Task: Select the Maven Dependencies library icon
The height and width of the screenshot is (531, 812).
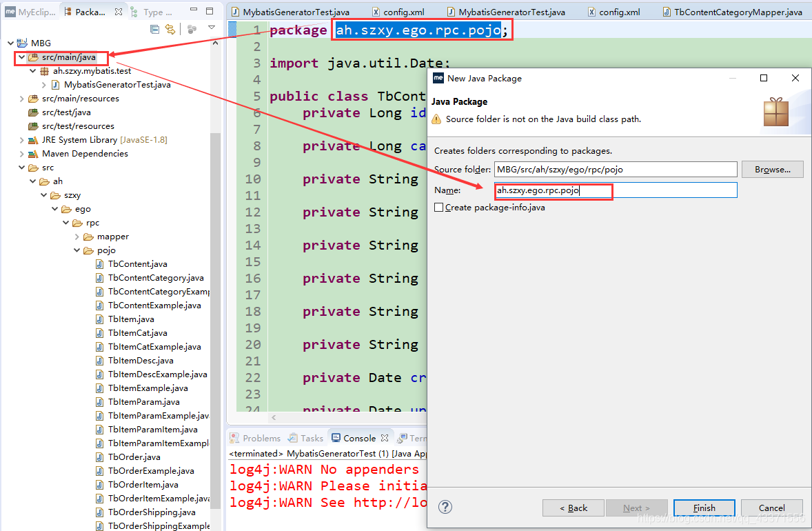Action: point(33,154)
